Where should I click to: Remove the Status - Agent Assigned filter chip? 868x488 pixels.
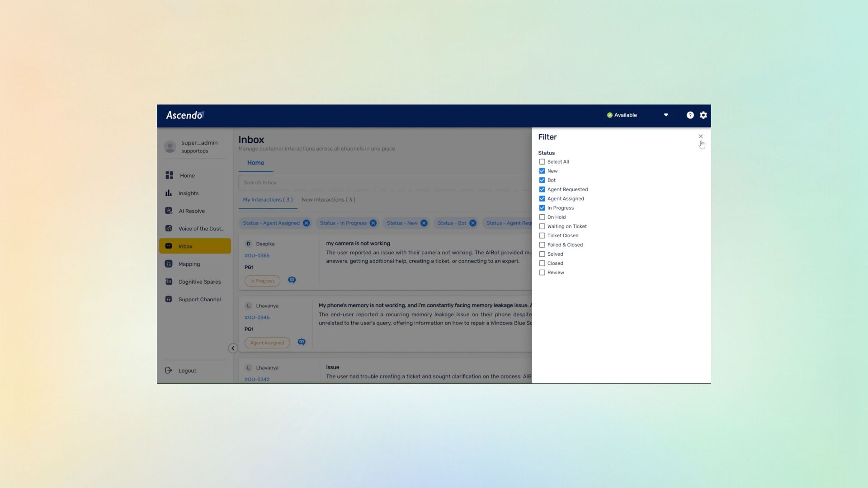click(307, 223)
